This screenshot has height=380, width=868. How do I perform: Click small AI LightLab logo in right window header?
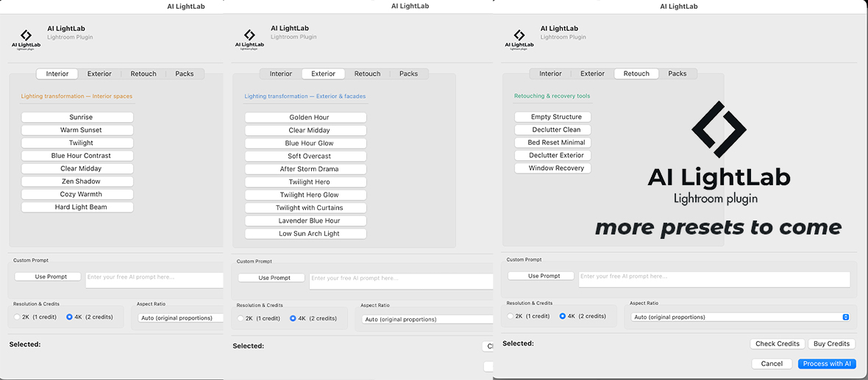tap(519, 40)
